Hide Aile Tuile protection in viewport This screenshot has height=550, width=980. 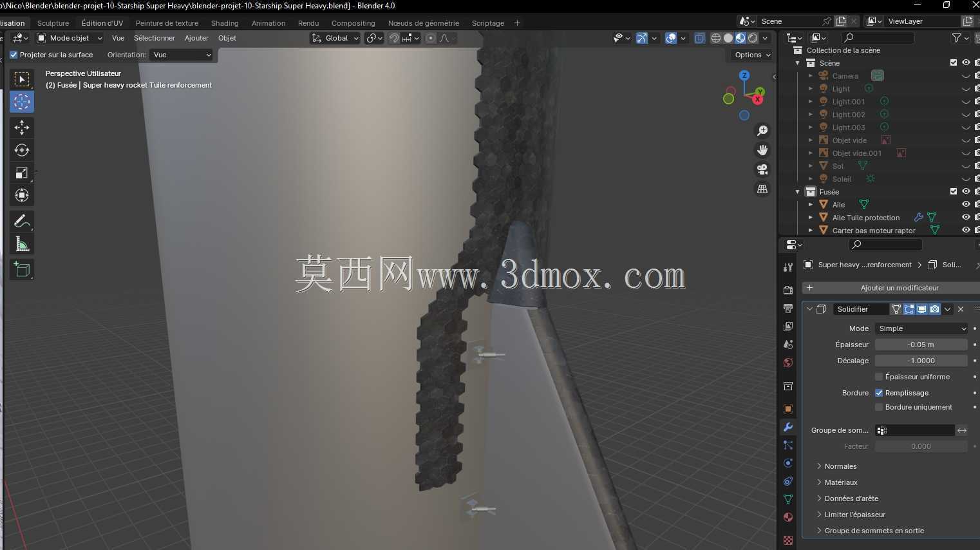(x=966, y=218)
